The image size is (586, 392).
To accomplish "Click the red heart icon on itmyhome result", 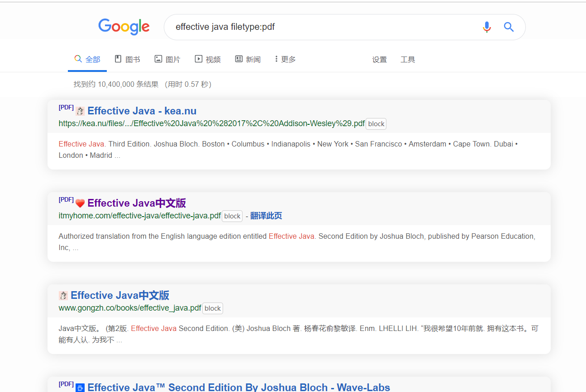I will (x=80, y=203).
